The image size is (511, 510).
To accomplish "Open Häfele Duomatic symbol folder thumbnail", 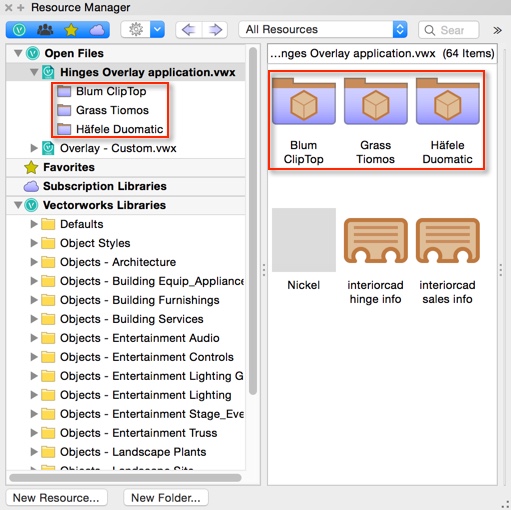I will pos(448,102).
